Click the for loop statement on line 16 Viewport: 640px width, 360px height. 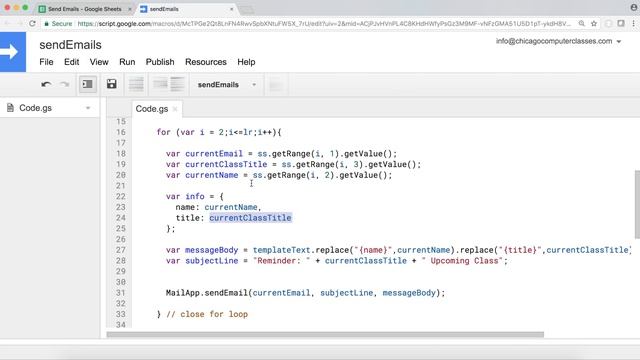219,132
